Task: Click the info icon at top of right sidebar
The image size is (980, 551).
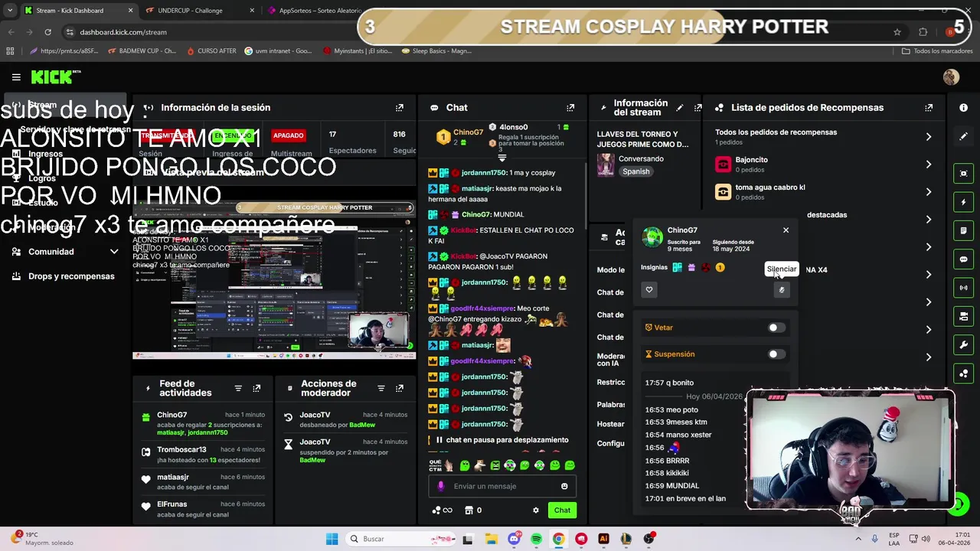Action: (x=963, y=108)
